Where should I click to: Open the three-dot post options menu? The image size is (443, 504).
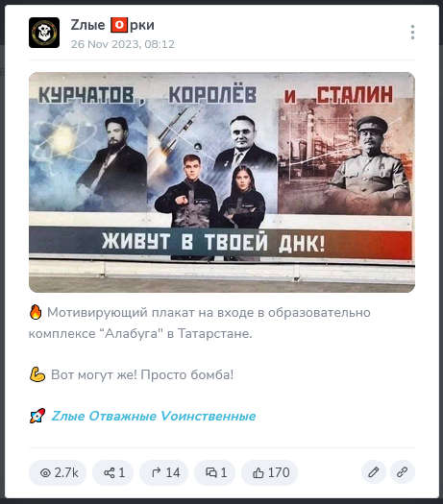pos(412,32)
